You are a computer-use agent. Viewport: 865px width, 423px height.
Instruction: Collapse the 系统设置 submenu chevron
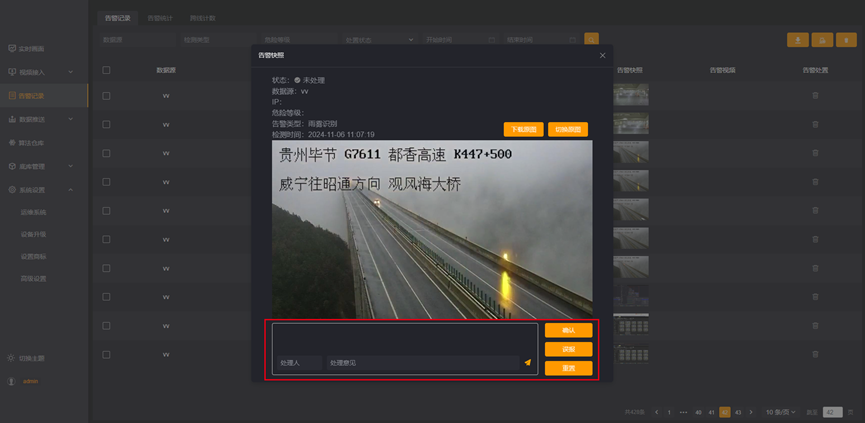pos(71,189)
